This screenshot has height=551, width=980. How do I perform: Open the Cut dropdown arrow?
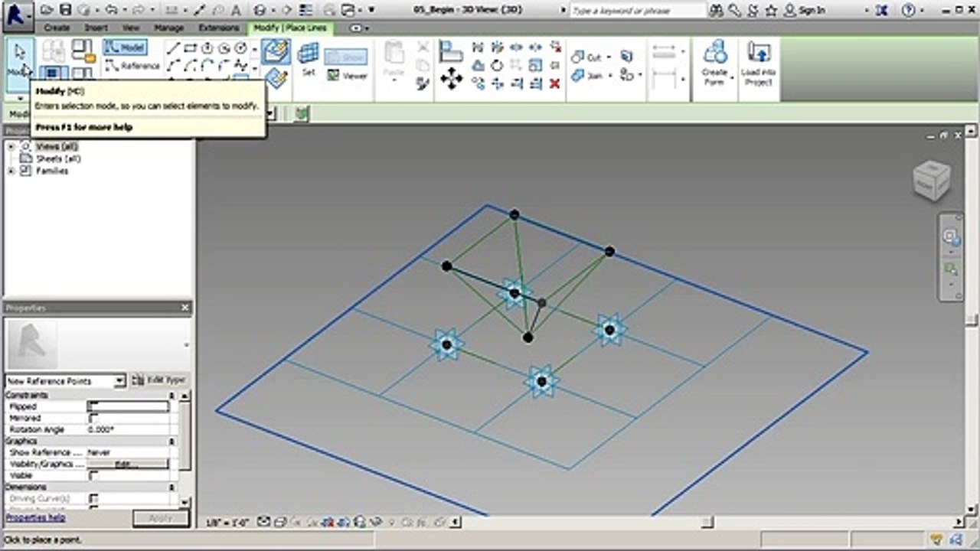coord(609,57)
